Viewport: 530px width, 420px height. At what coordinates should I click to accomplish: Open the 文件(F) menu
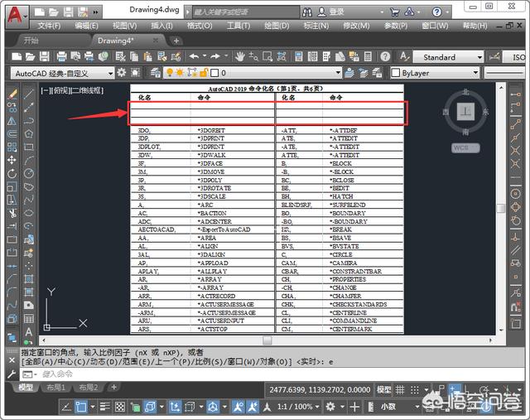click(x=49, y=26)
